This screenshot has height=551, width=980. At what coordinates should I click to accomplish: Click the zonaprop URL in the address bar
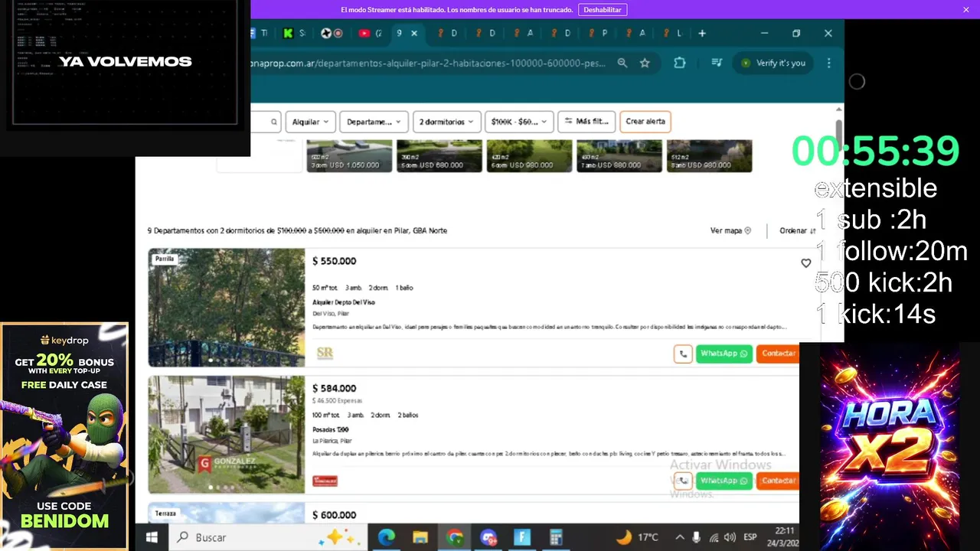pos(428,63)
